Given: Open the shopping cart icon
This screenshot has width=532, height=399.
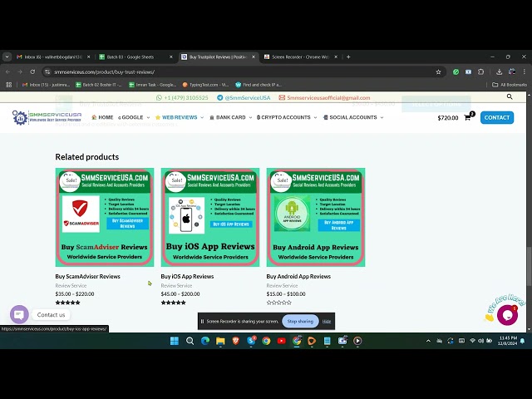Looking at the screenshot, I should coord(467,118).
